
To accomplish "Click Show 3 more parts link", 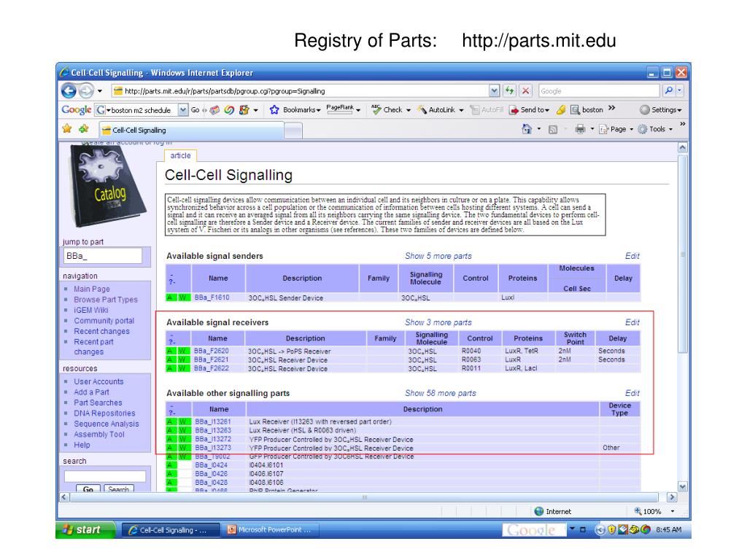I will point(438,322).
